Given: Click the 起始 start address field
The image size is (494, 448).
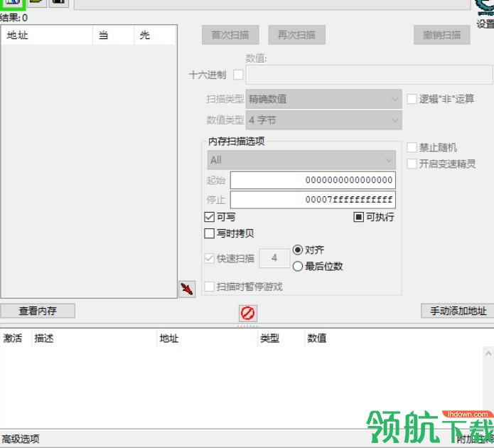Looking at the screenshot, I should tap(313, 181).
